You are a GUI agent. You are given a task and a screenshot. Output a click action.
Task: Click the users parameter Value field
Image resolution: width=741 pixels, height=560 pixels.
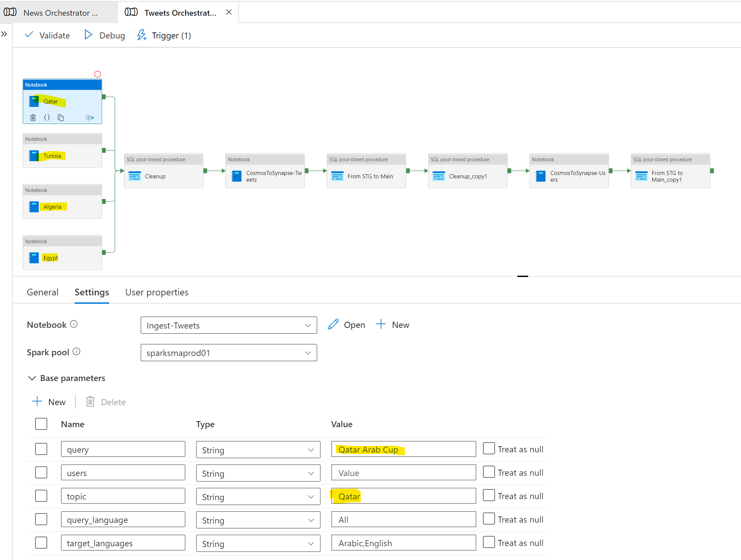pos(403,473)
